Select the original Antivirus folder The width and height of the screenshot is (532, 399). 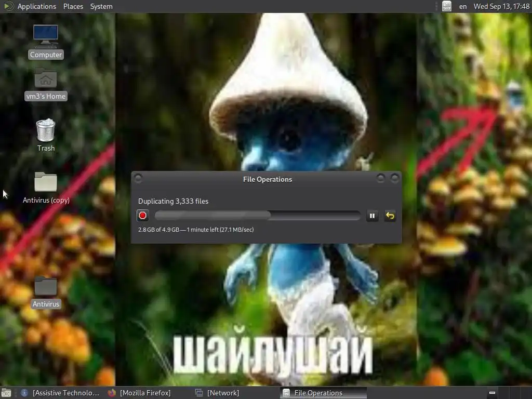click(x=46, y=292)
